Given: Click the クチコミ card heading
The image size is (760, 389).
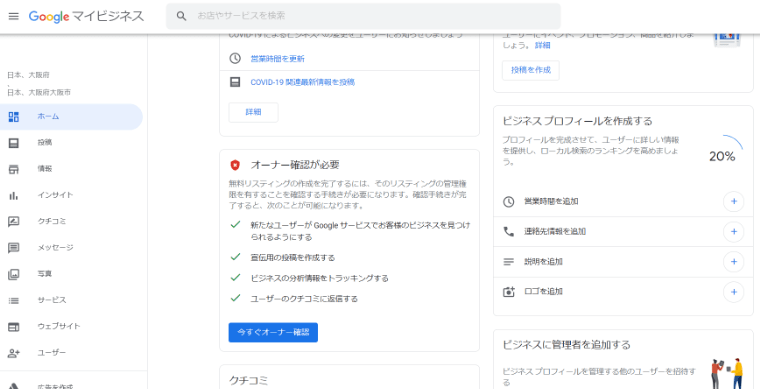Looking at the screenshot, I should [248, 380].
